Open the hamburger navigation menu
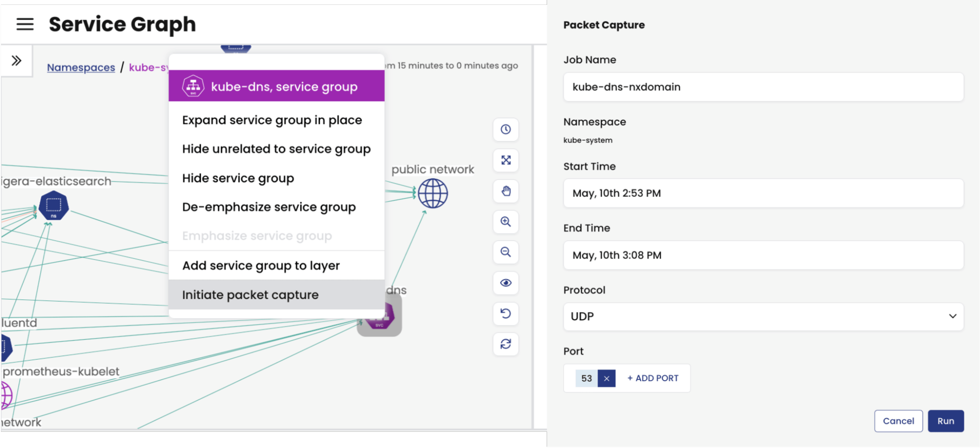This screenshot has height=448, width=980. pos(25,24)
